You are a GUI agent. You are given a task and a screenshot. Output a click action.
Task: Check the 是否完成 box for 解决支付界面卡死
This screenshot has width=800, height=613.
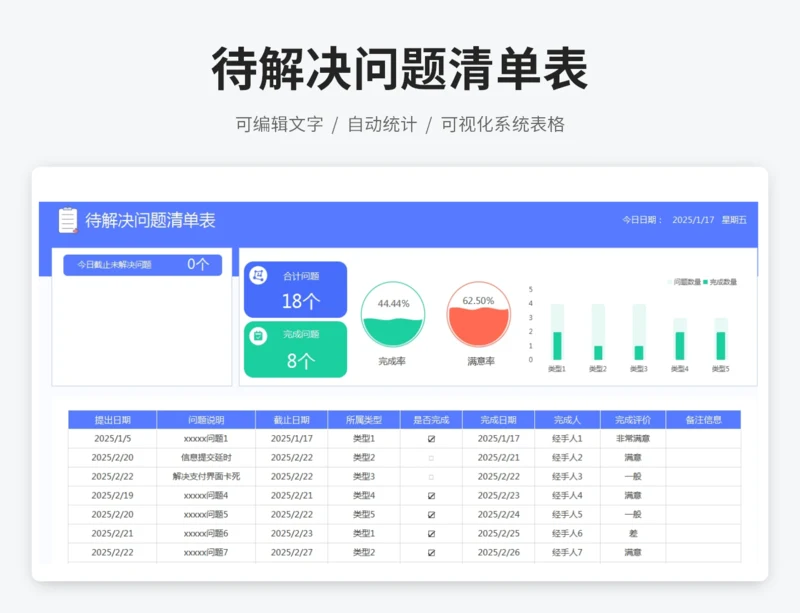click(431, 477)
